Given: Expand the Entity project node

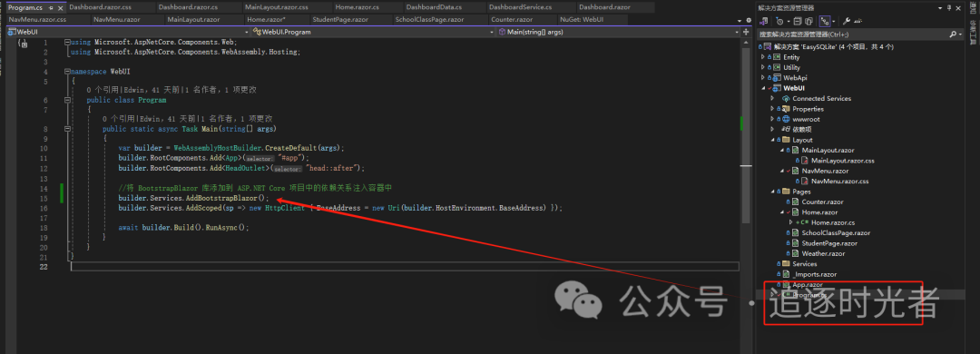Looking at the screenshot, I should (763, 57).
